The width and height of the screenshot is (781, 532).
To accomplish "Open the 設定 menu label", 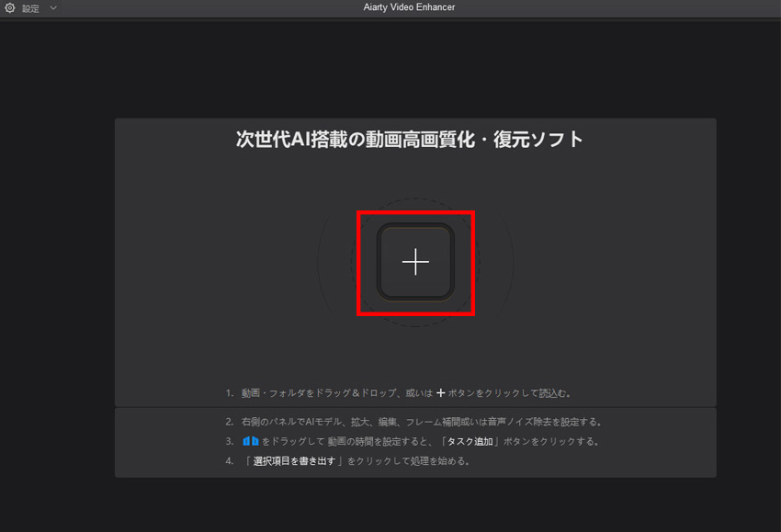I will (30, 8).
